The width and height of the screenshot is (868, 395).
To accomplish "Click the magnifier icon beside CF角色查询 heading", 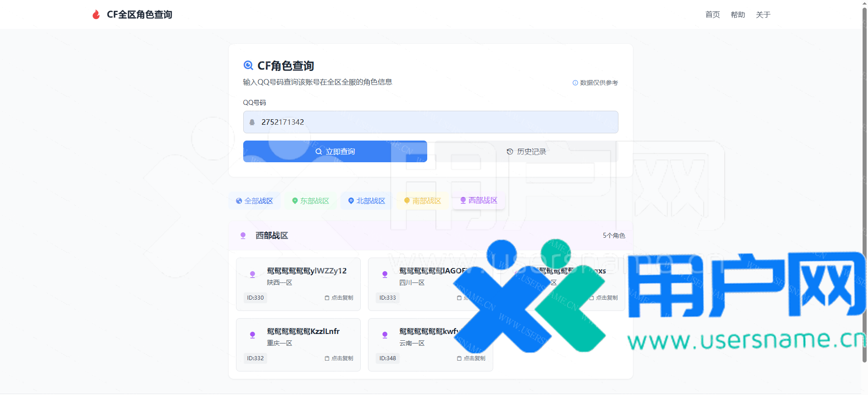I will (248, 66).
